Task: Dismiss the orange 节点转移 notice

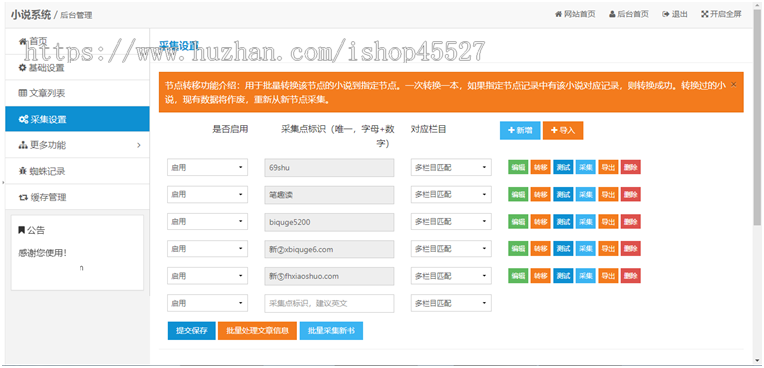Action: pos(734,84)
